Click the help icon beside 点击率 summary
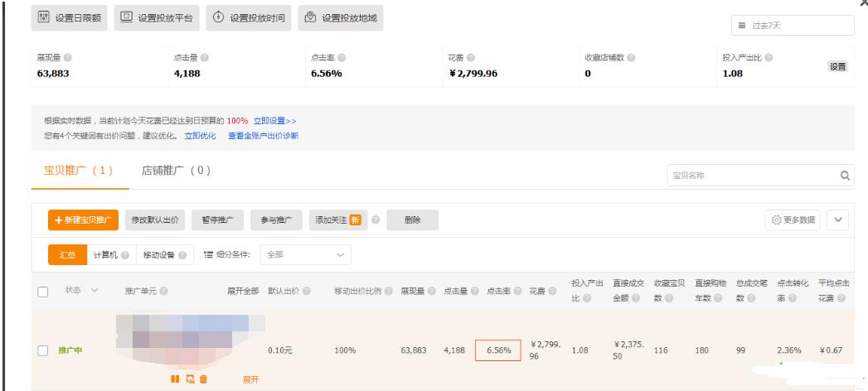The image size is (868, 391). [x=342, y=57]
